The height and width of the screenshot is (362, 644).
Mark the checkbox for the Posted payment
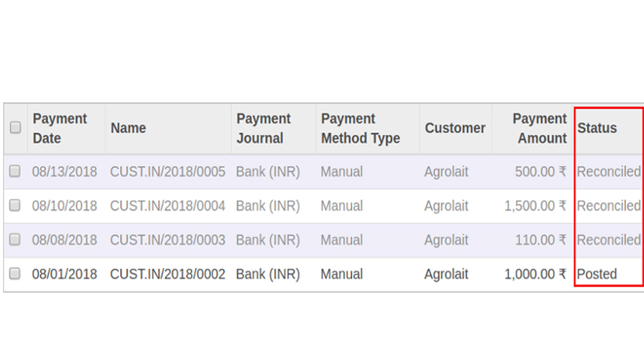coord(15,273)
